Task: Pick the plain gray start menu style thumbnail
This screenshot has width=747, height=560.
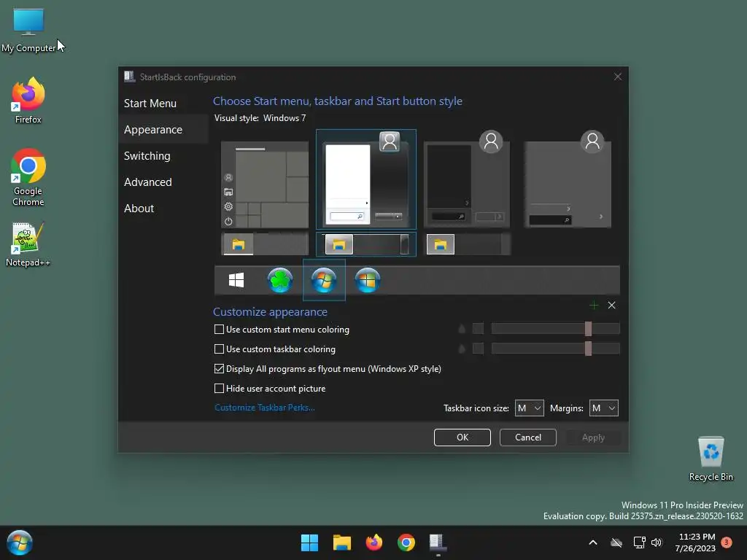Action: click(x=568, y=179)
